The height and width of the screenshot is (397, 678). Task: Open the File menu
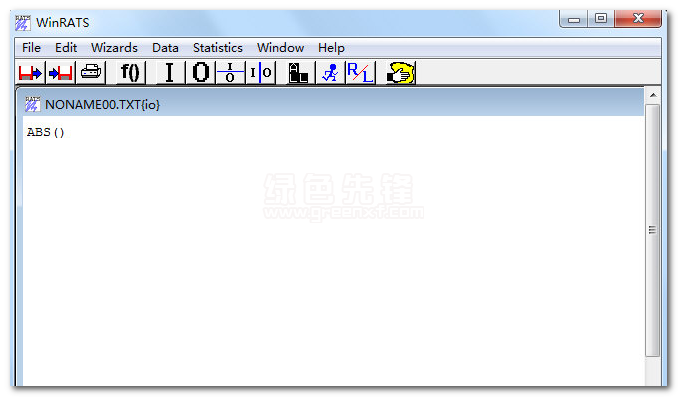(31, 48)
